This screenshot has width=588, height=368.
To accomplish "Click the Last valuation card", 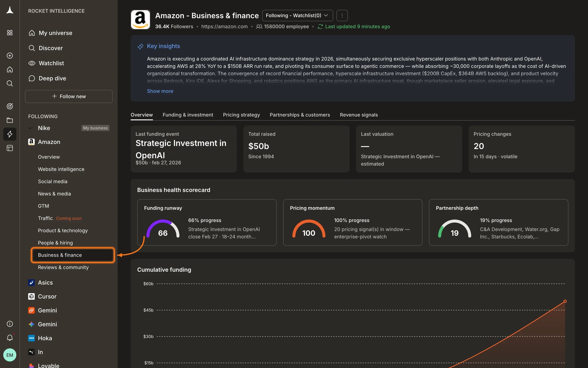I will pyautogui.click(x=409, y=149).
